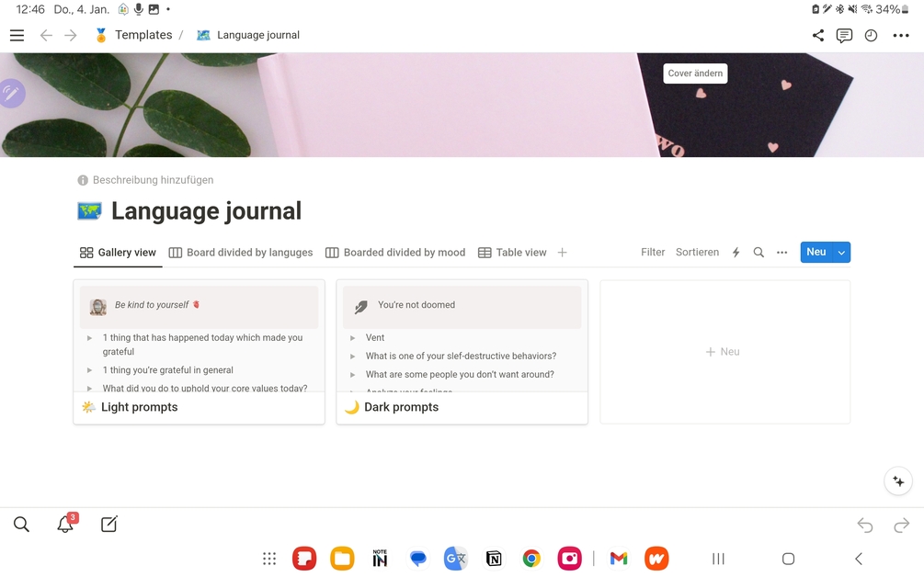Search within the gallery via magnifier icon

click(x=758, y=252)
